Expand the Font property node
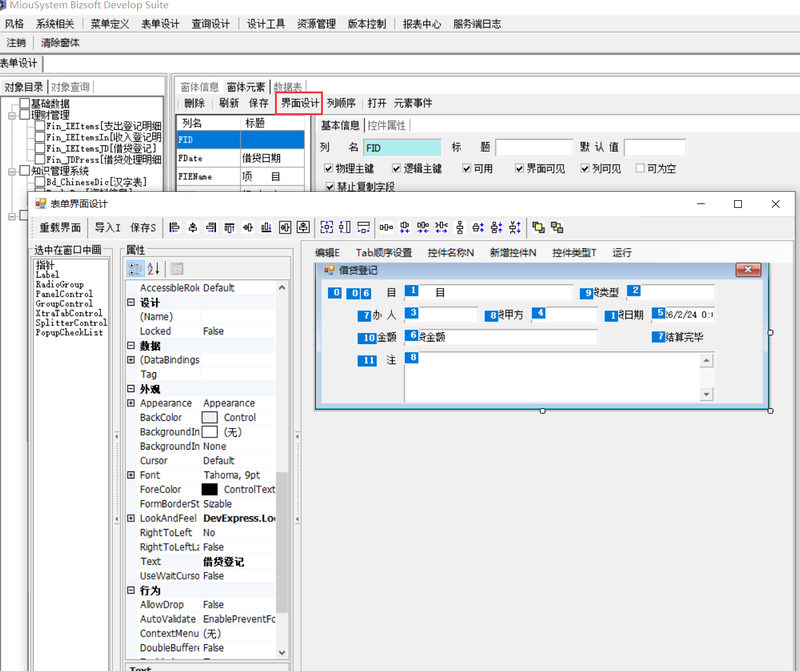Image resolution: width=800 pixels, height=671 pixels. pyautogui.click(x=131, y=475)
